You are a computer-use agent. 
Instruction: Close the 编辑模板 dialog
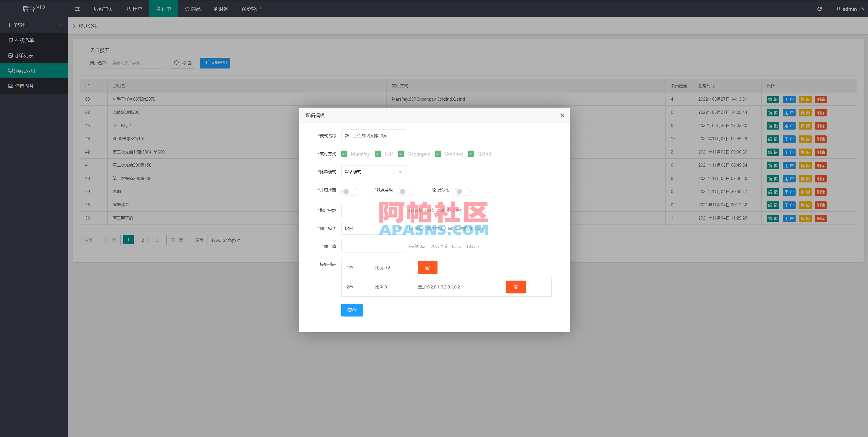pos(562,115)
